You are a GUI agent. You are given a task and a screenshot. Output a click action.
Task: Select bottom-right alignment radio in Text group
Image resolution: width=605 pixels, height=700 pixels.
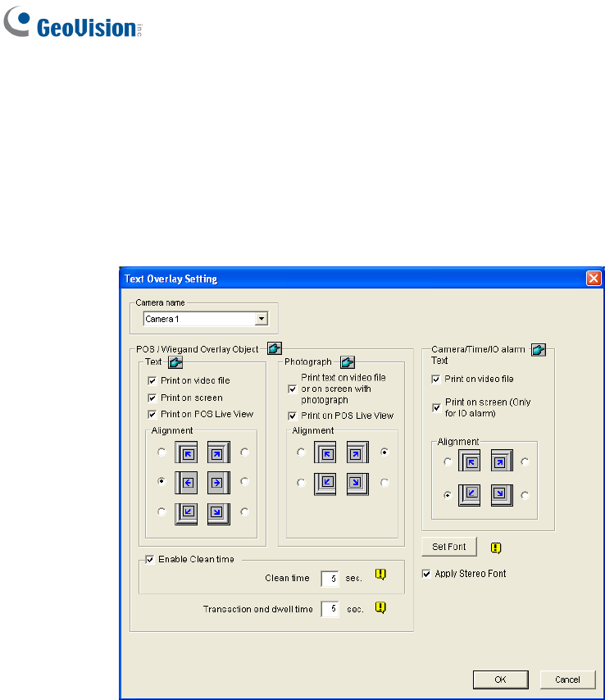click(x=244, y=512)
